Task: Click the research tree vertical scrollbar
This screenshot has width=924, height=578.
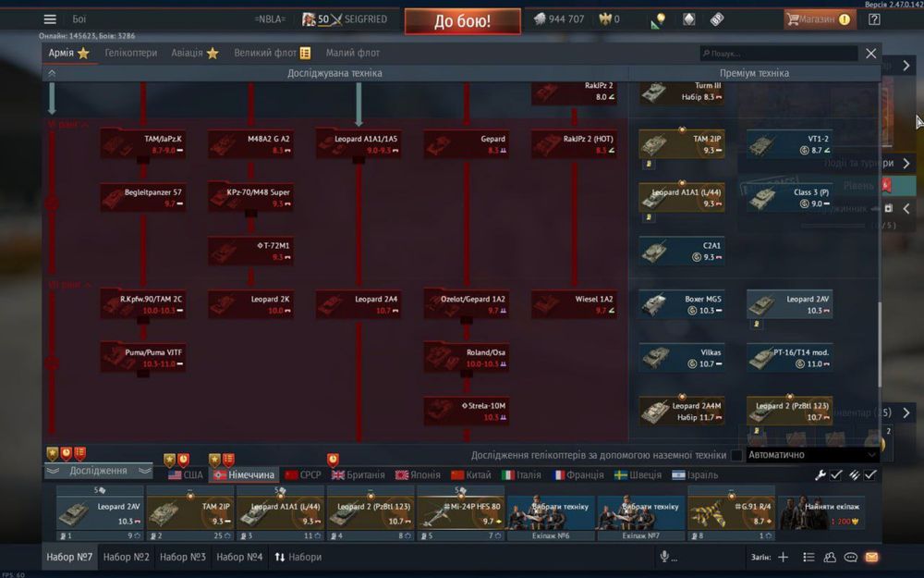Action: coord(879,345)
